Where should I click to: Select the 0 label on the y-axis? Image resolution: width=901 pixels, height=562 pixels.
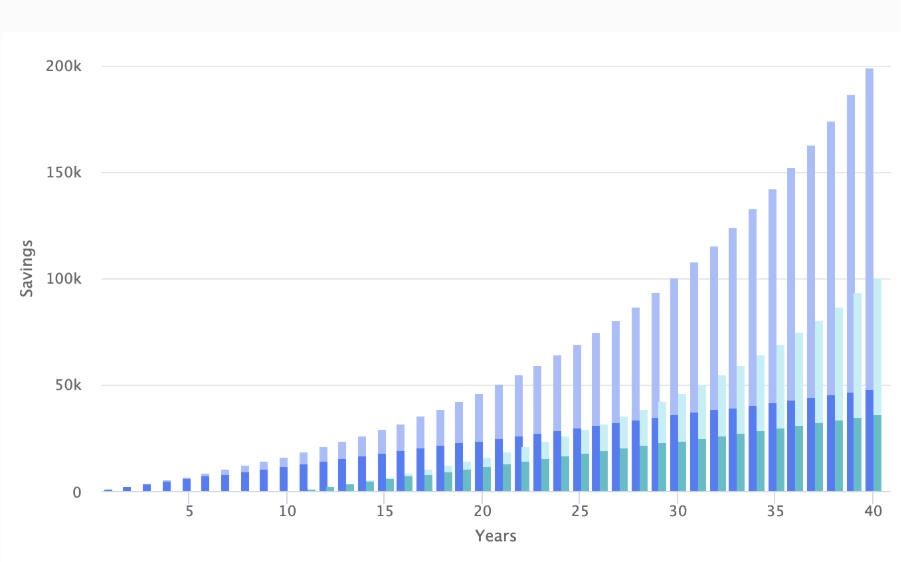pos(78,492)
